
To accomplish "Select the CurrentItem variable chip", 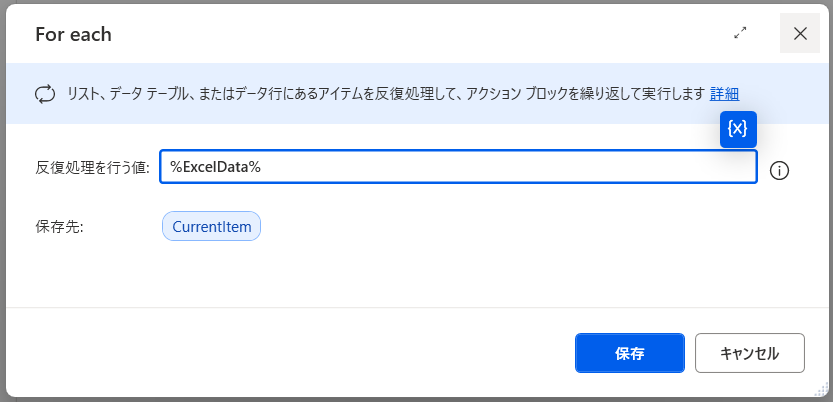I will 211,226.
